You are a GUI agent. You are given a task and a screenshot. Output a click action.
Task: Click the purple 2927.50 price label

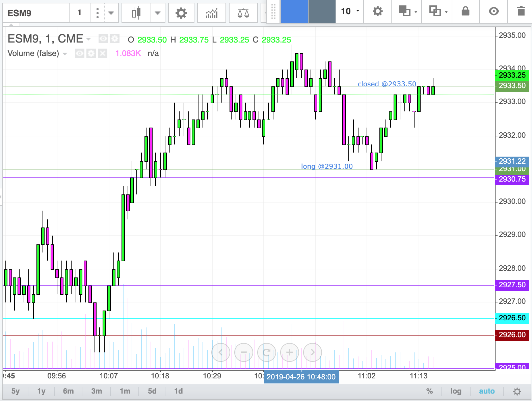click(x=512, y=285)
